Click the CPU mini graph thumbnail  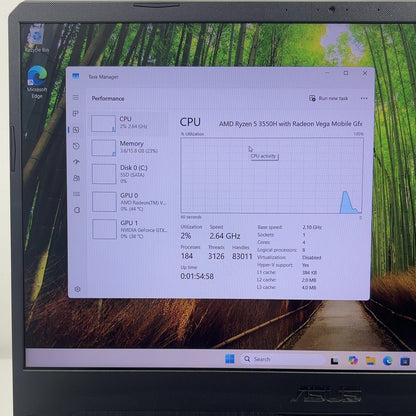[103, 123]
